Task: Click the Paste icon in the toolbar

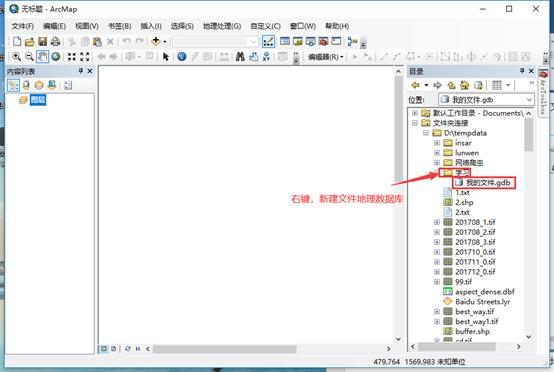Action: click(x=98, y=42)
